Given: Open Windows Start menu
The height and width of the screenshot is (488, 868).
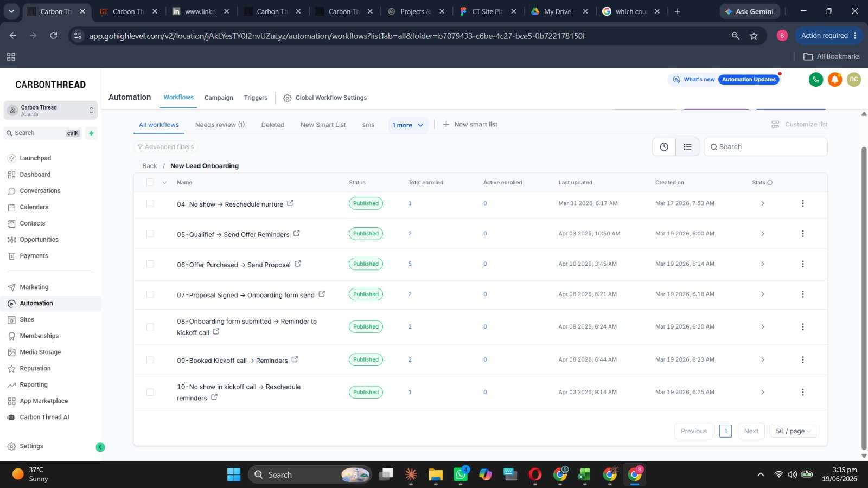Looking at the screenshot, I should 234,475.
